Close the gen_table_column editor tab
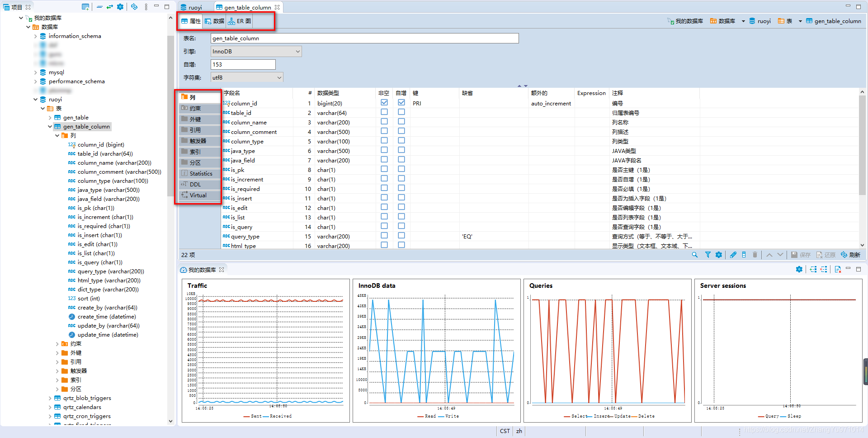This screenshot has height=438, width=868. tap(277, 7)
